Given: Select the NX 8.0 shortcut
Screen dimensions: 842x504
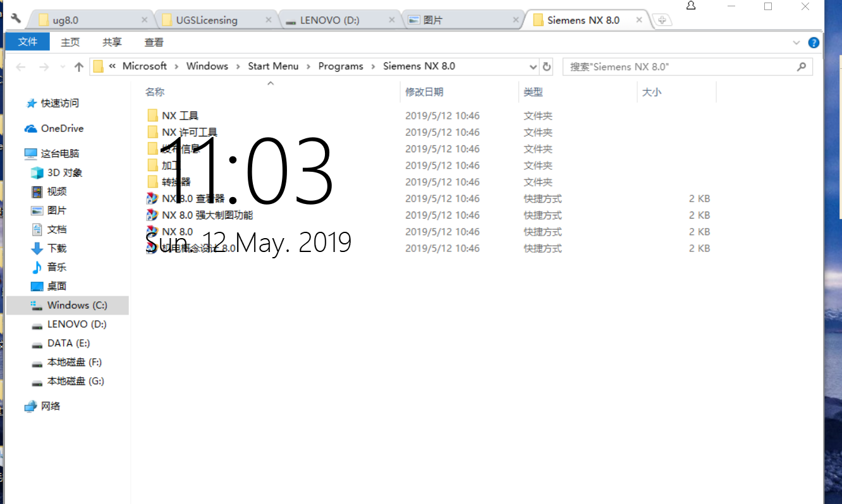Looking at the screenshot, I should click(177, 231).
